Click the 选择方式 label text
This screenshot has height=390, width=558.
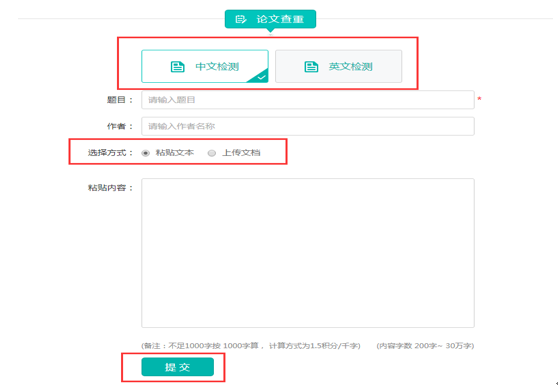pos(110,153)
